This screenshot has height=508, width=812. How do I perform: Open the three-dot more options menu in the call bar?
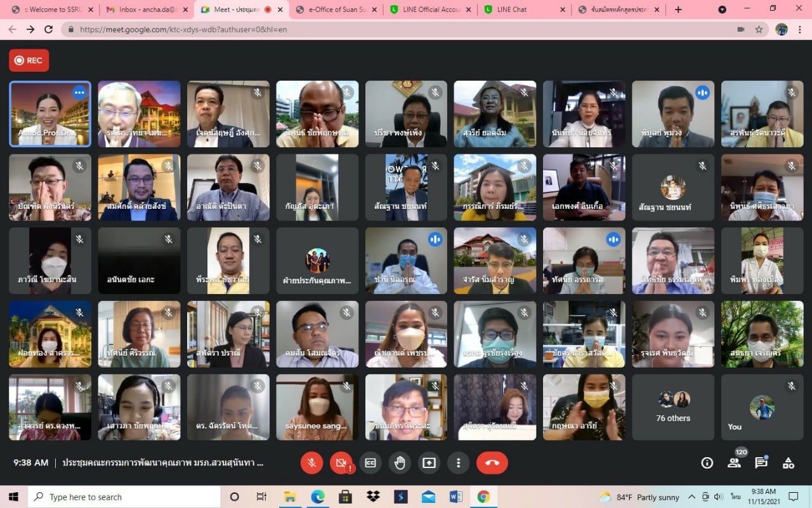(458, 463)
